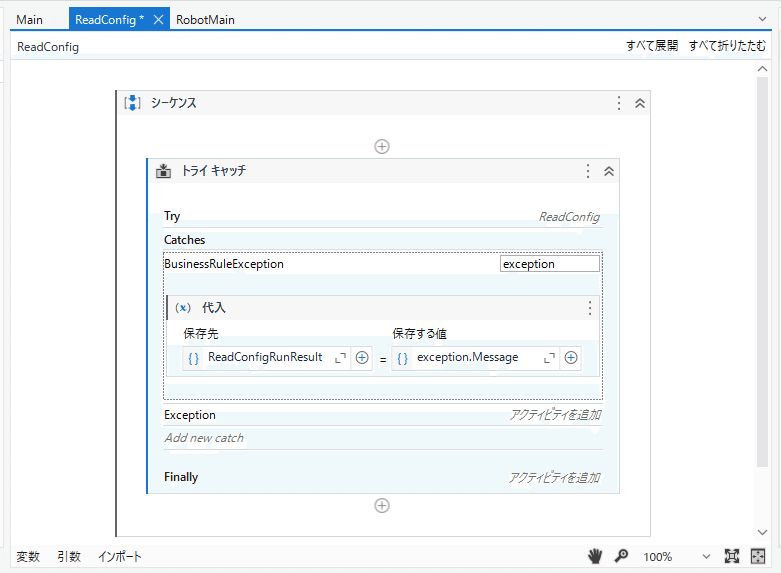Expand the Exception catch section
This screenshot has width=781, height=573.
coord(190,415)
